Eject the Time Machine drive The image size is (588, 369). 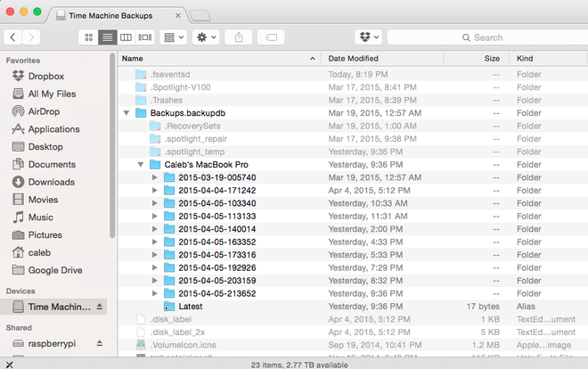point(100,307)
